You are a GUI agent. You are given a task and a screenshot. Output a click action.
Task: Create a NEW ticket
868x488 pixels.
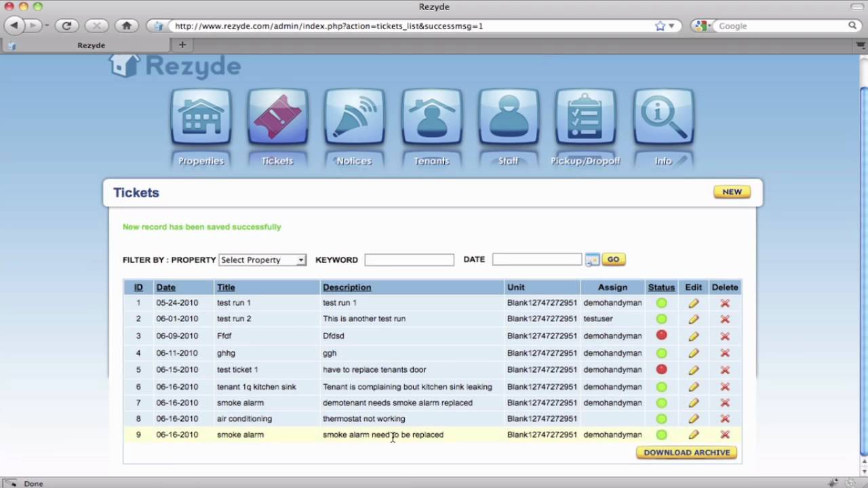pos(732,192)
